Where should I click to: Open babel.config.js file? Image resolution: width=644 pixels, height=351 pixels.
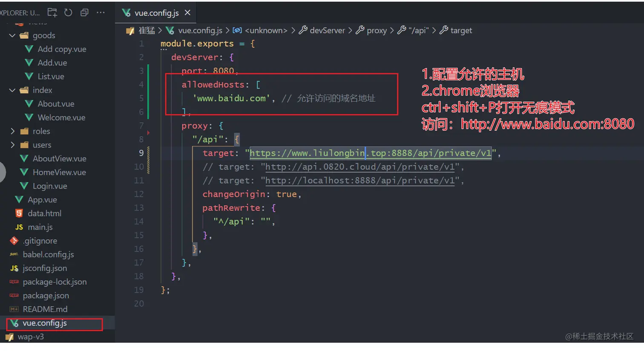(48, 254)
